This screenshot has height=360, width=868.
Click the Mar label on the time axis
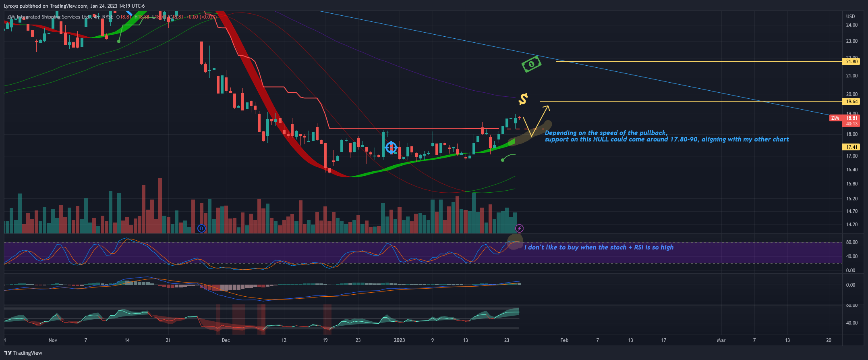[721, 340]
